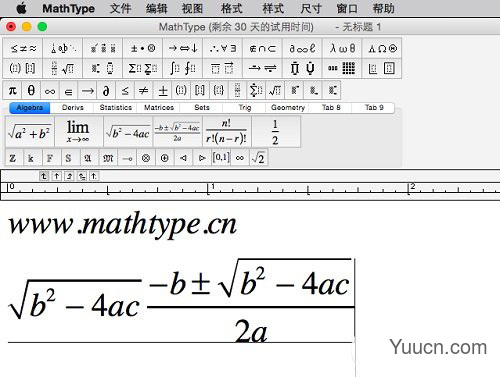Insert the circled times ⊗ symbol in bottom bar
The width and height of the screenshot is (500, 377).
pyautogui.click(x=146, y=158)
